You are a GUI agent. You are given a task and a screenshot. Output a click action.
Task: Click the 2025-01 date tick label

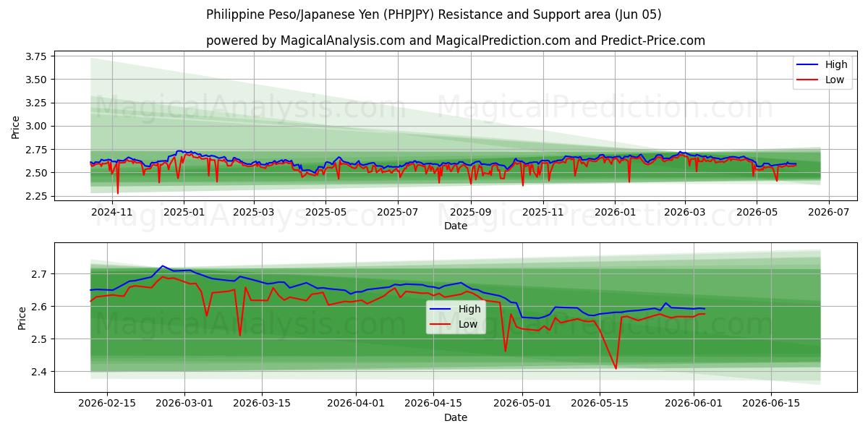click(183, 212)
